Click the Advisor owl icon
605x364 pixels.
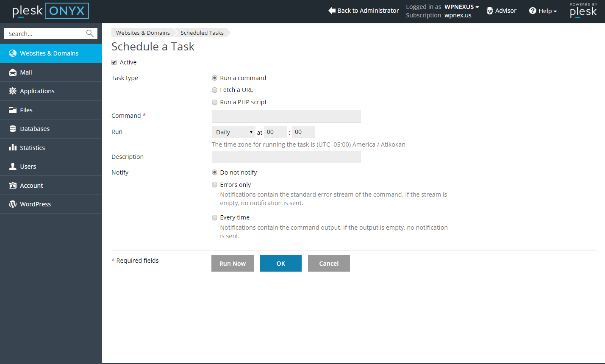pyautogui.click(x=490, y=11)
